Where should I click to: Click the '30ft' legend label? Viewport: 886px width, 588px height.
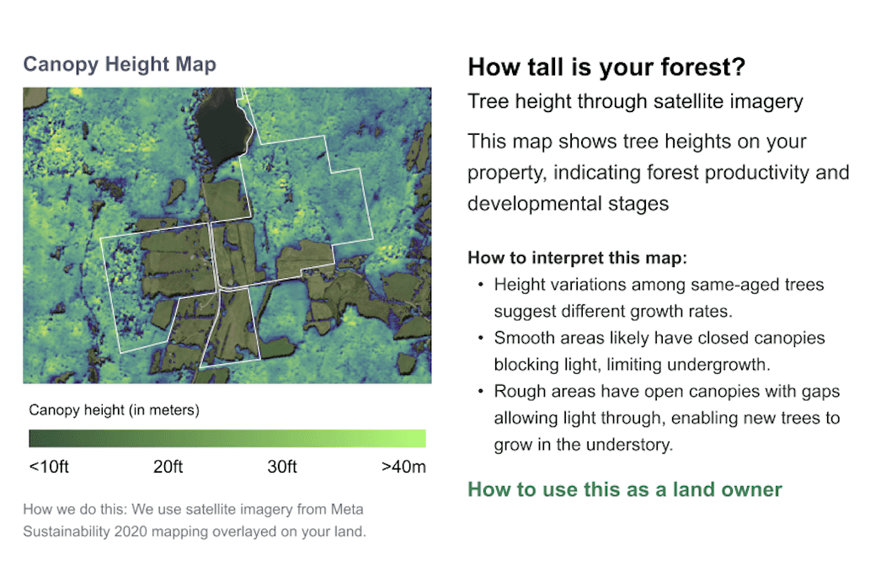point(282,467)
